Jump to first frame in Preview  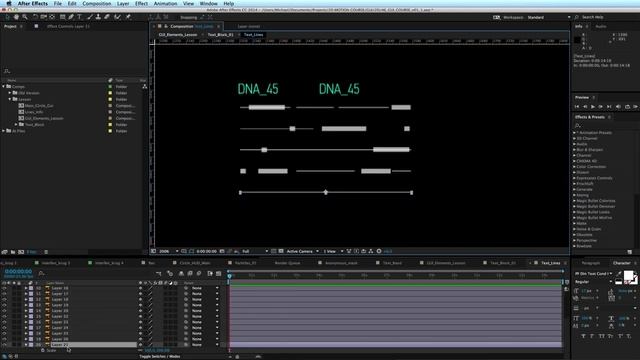coord(577,107)
